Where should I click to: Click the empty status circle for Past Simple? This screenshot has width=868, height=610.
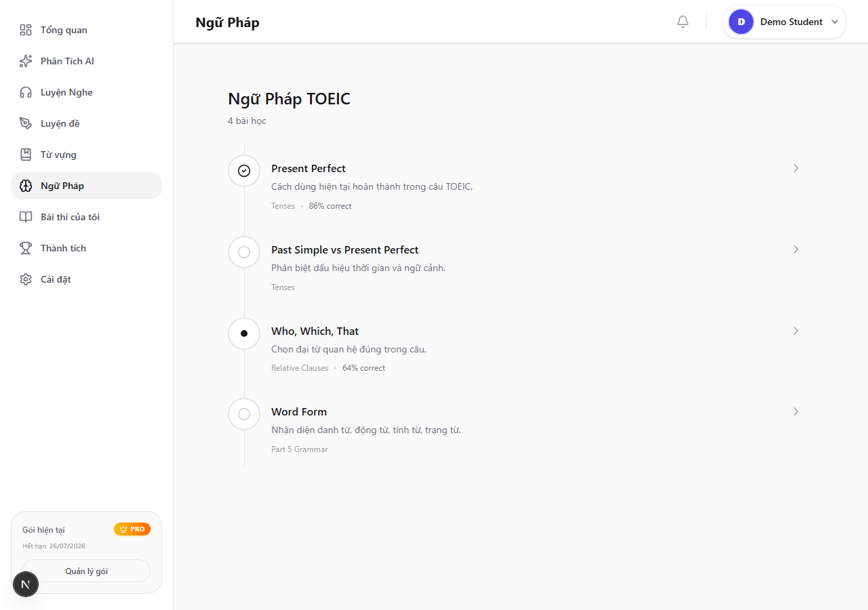pos(244,252)
